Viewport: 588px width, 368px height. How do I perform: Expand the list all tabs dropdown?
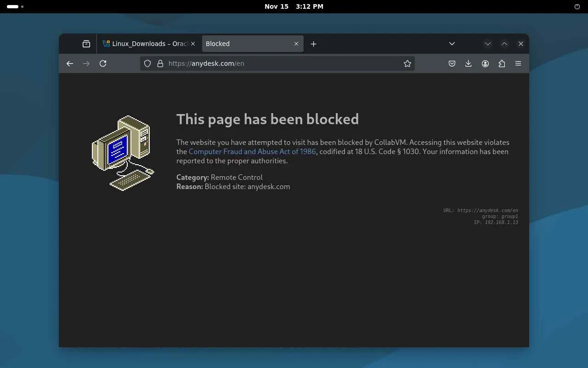tap(452, 44)
